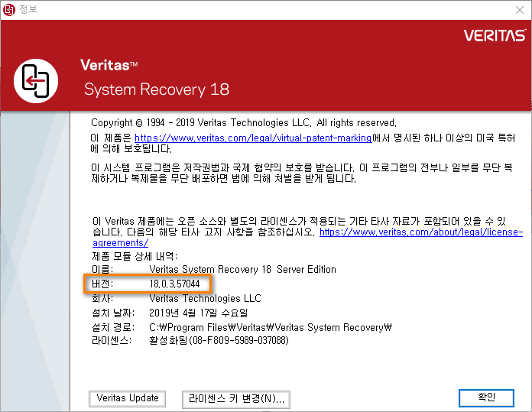Click the 제품 모듈 상세 내역: heading
This screenshot has height=412, width=532.
pos(135,256)
